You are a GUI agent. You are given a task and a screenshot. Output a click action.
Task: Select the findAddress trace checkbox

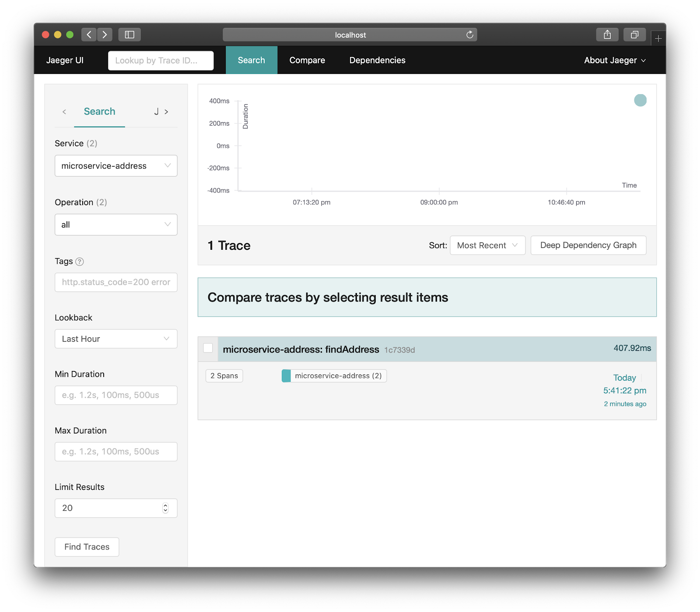point(208,348)
